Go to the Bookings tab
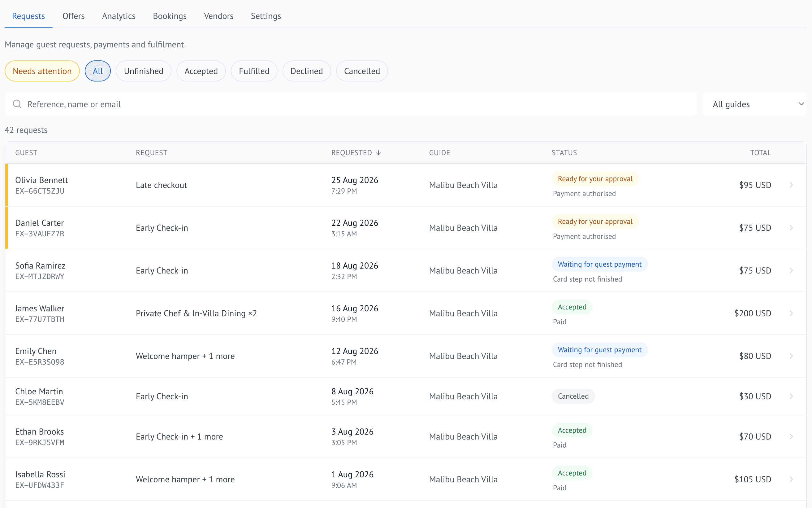 click(170, 16)
